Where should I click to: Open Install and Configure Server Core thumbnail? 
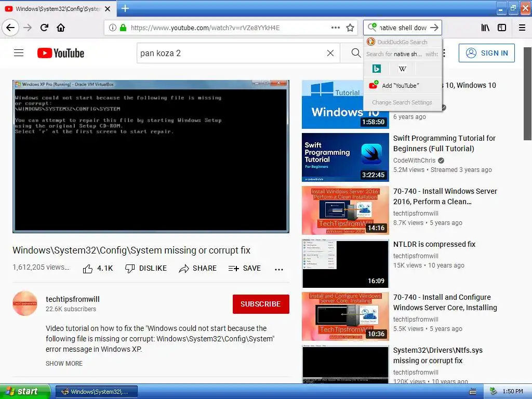tap(345, 316)
